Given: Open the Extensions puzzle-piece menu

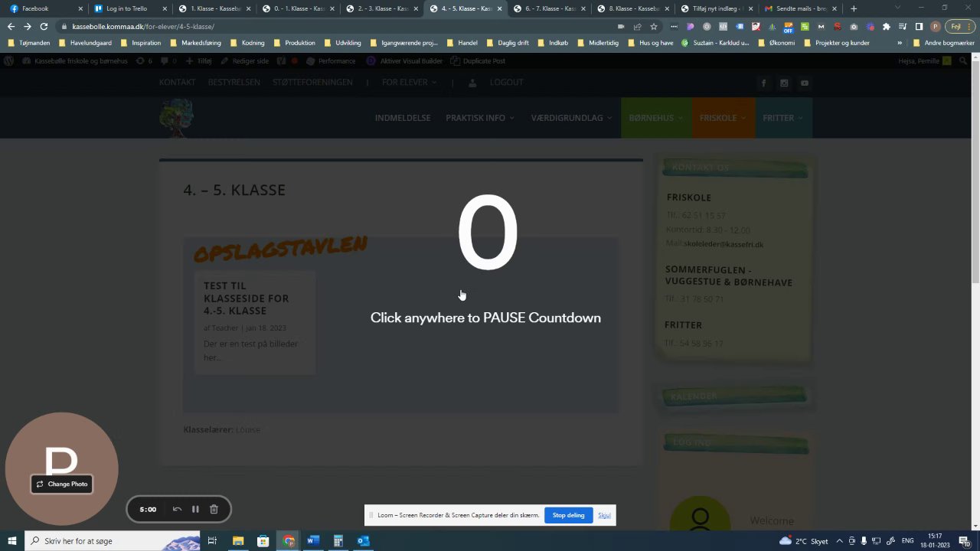Looking at the screenshot, I should [887, 27].
